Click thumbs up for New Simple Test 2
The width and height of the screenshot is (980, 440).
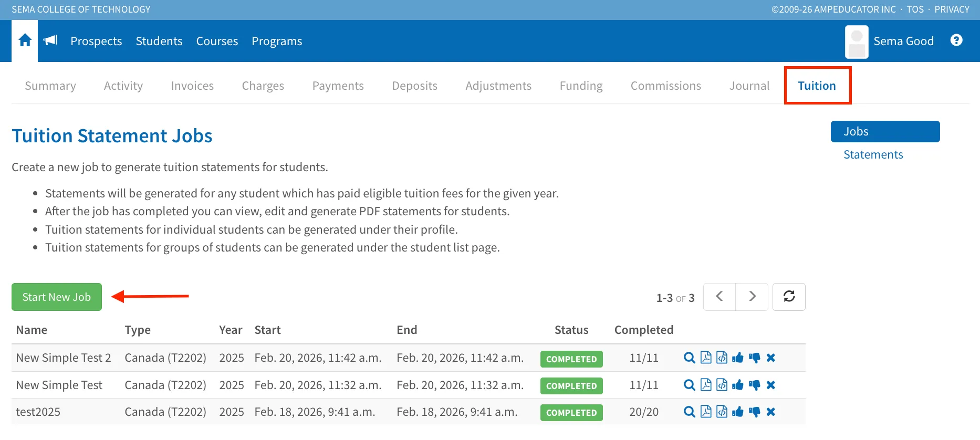click(738, 358)
